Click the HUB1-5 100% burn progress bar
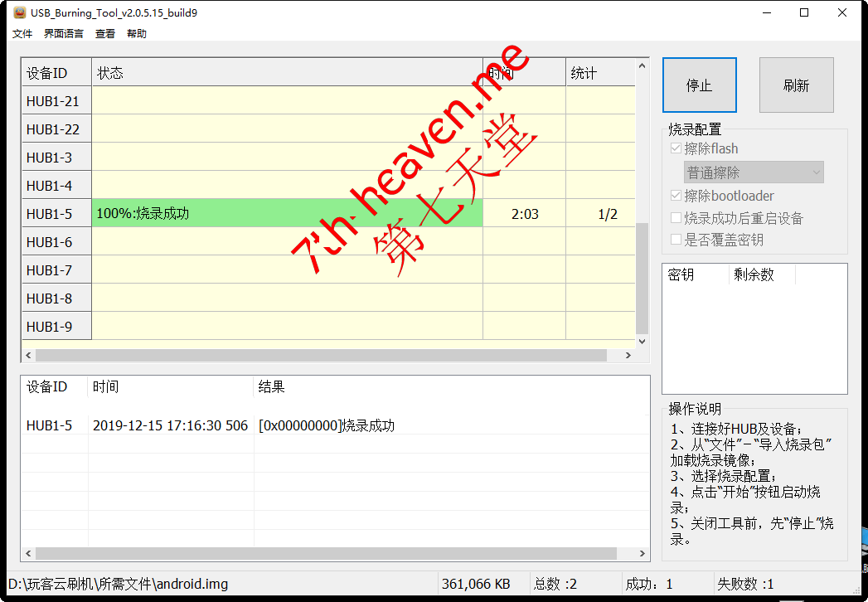 (287, 214)
